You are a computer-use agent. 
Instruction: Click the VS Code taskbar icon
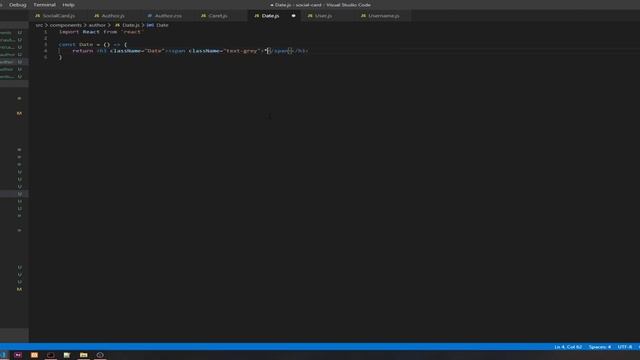(x=3, y=355)
